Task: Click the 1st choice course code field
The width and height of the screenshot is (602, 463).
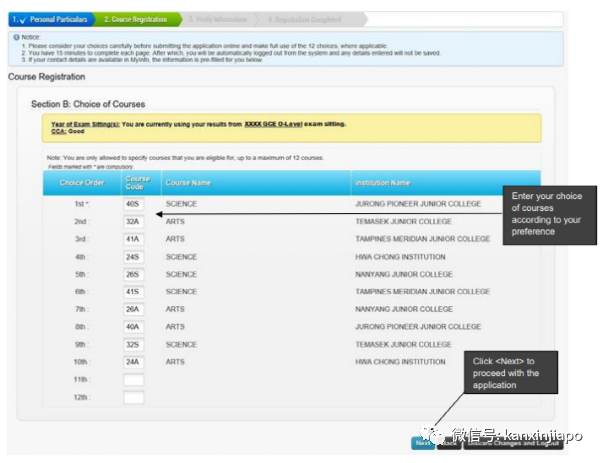Action: (x=133, y=204)
